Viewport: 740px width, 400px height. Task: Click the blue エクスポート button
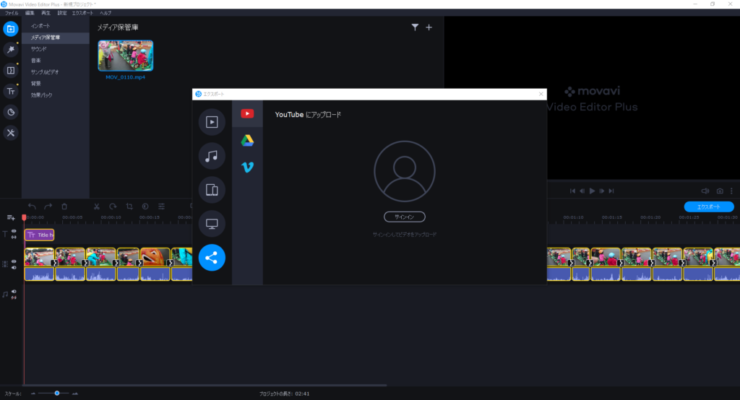[709, 207]
